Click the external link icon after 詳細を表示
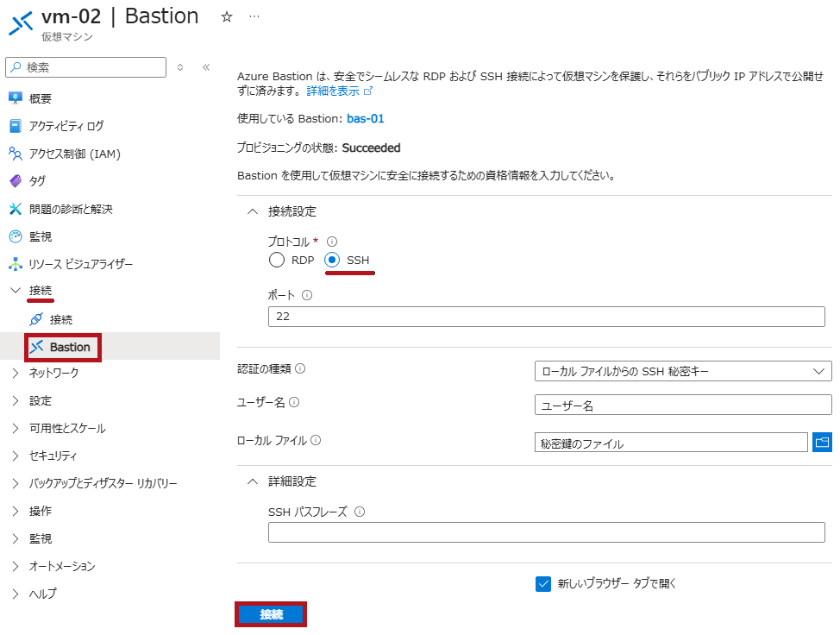Viewport: 840px width, 635px height. (368, 91)
